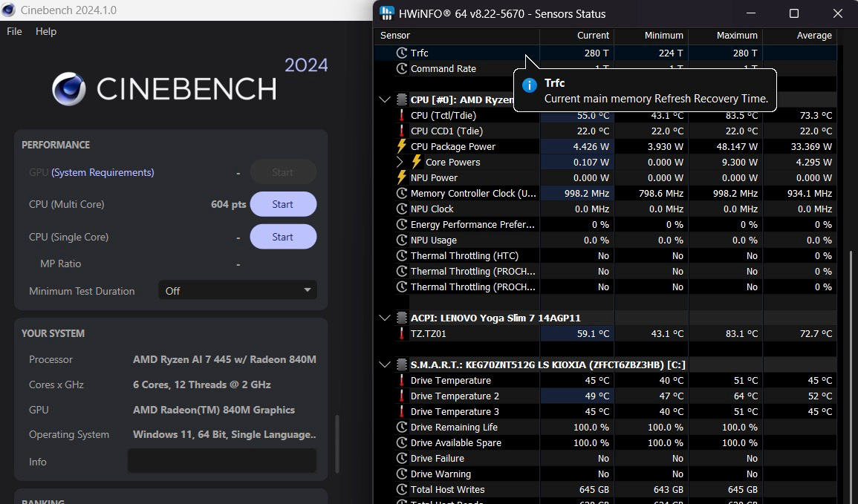Click the Energy Performance Preference icon
This screenshot has height=504, width=858.
(402, 225)
